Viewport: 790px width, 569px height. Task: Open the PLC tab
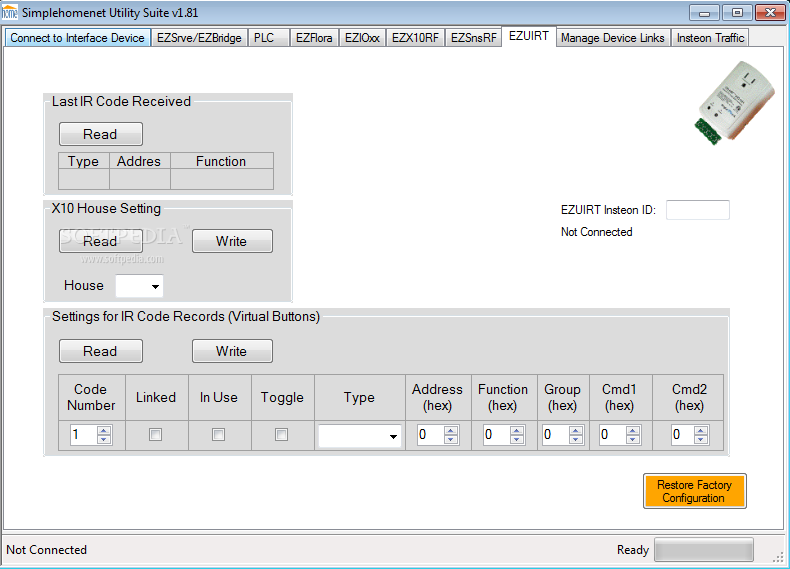coord(268,38)
